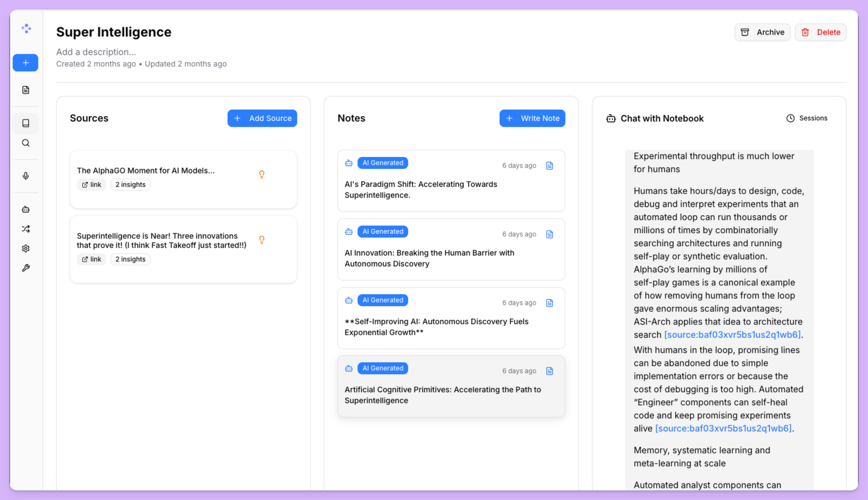
Task: Open the notebooks book icon in sidebar
Action: (26, 123)
